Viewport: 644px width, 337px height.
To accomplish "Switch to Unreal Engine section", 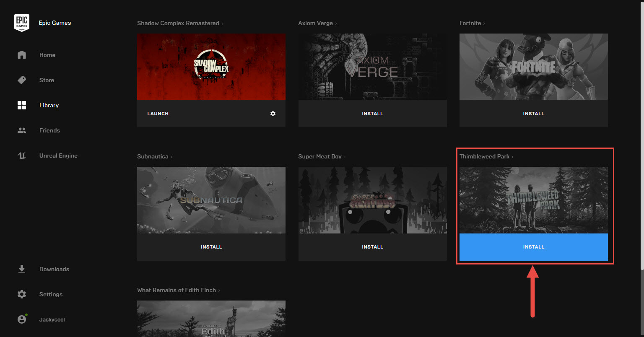I will coord(58,156).
